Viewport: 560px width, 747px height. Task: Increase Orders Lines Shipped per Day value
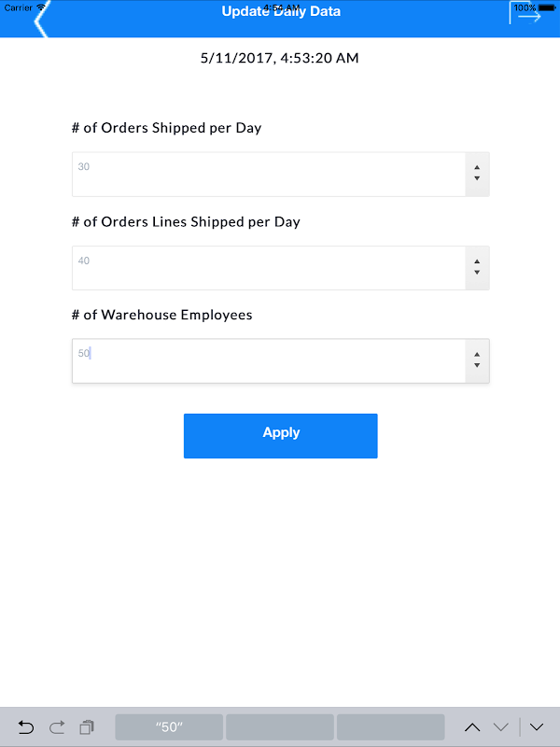click(477, 261)
